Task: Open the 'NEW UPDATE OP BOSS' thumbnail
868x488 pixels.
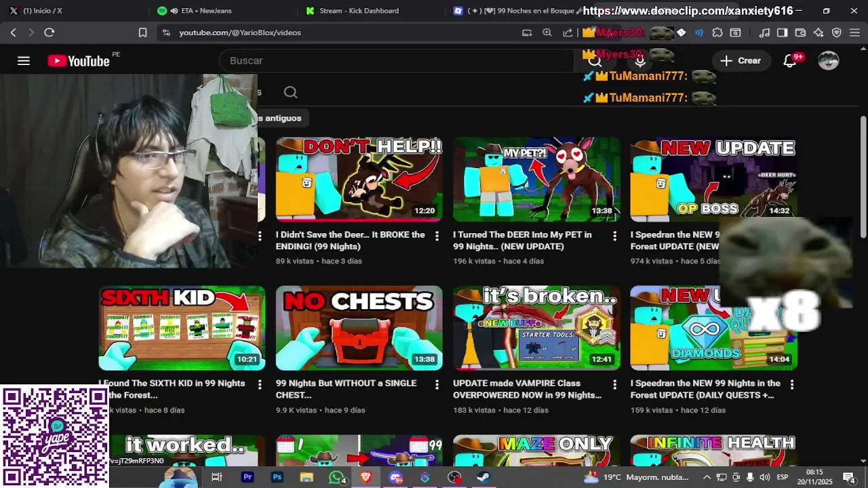Action: [713, 179]
